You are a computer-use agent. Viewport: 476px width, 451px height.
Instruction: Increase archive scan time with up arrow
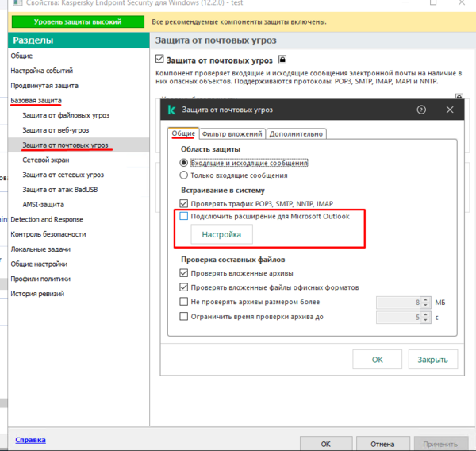[x=425, y=314]
